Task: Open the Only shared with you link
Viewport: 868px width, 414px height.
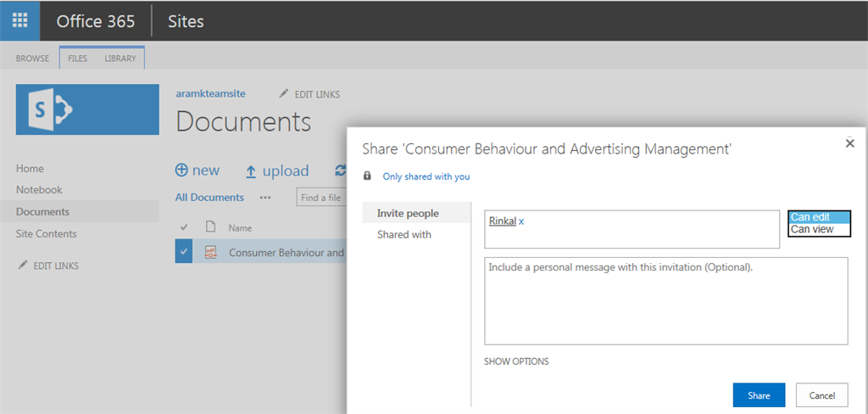Action: click(426, 176)
